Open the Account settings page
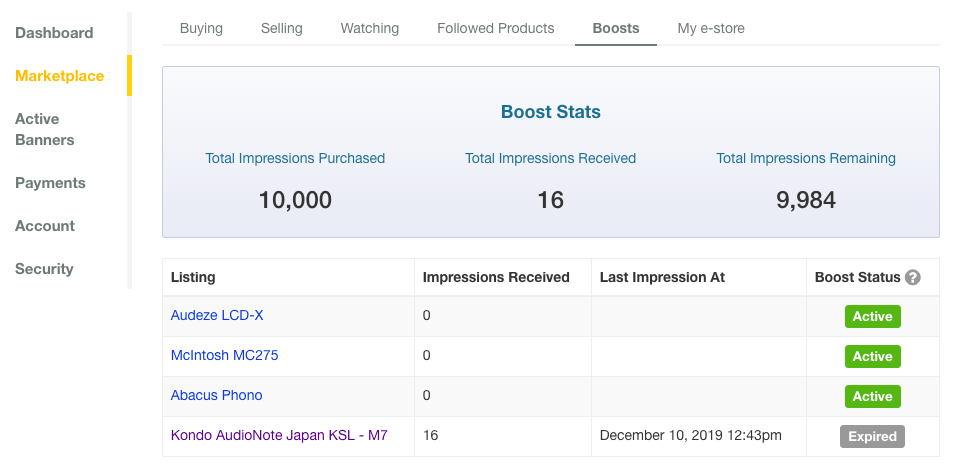 coord(45,226)
